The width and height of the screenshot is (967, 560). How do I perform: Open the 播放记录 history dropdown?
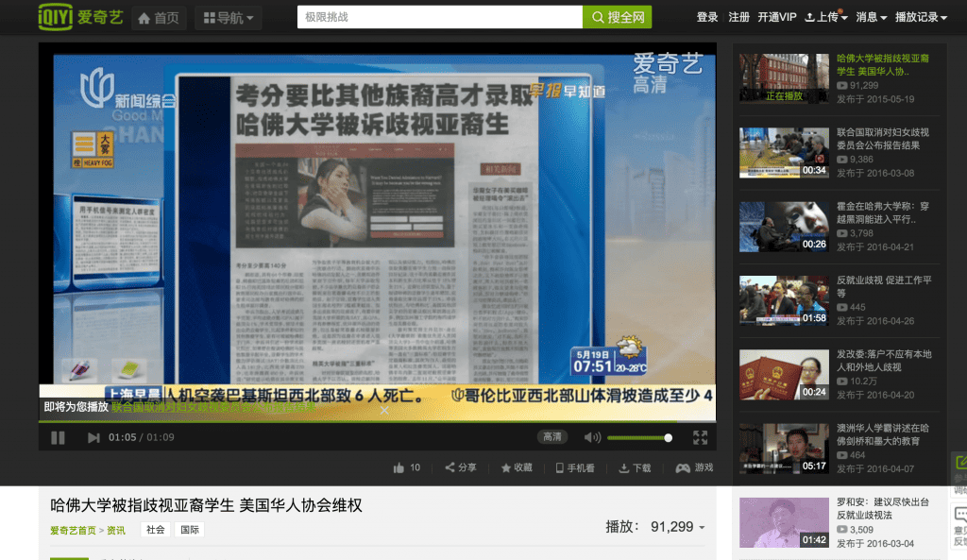[921, 17]
